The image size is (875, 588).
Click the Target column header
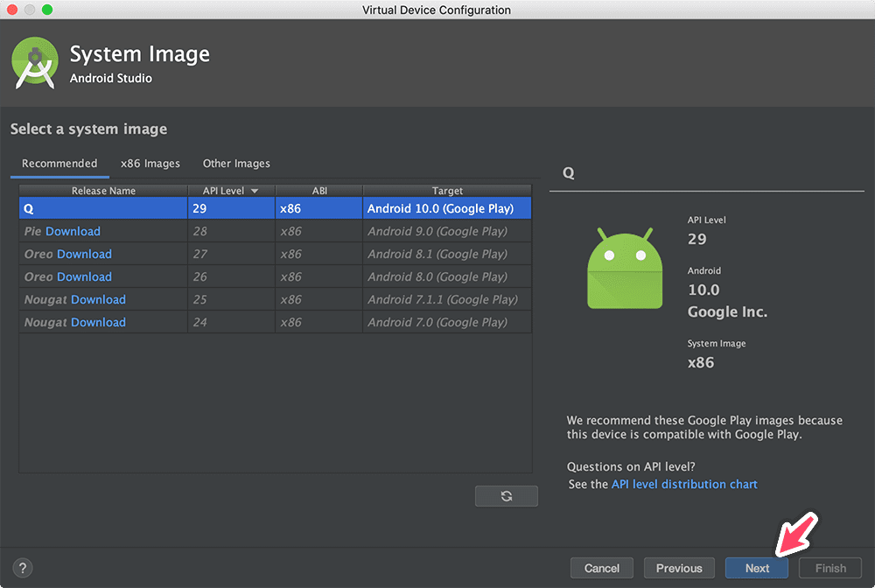447,191
